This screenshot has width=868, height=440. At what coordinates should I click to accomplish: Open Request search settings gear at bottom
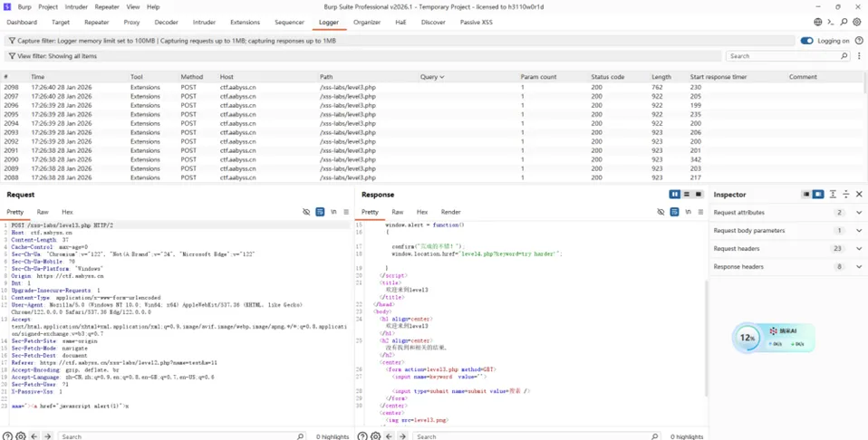(x=21, y=436)
